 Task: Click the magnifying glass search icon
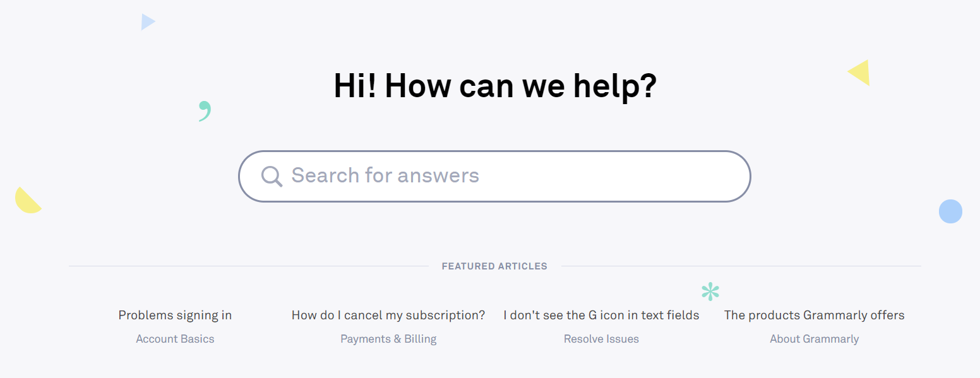272,176
